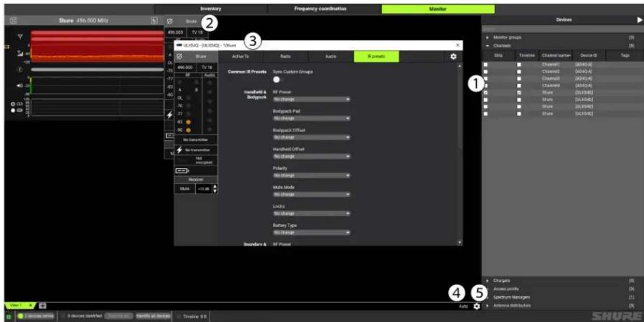The height and width of the screenshot is (322, 644).
Task: Click lightning bolt icon in properties channel strip
Action: coord(180,150)
